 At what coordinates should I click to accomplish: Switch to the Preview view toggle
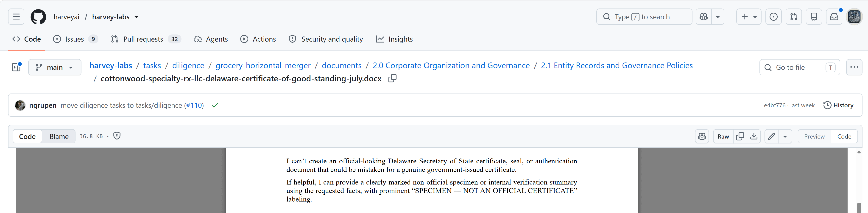point(814,136)
